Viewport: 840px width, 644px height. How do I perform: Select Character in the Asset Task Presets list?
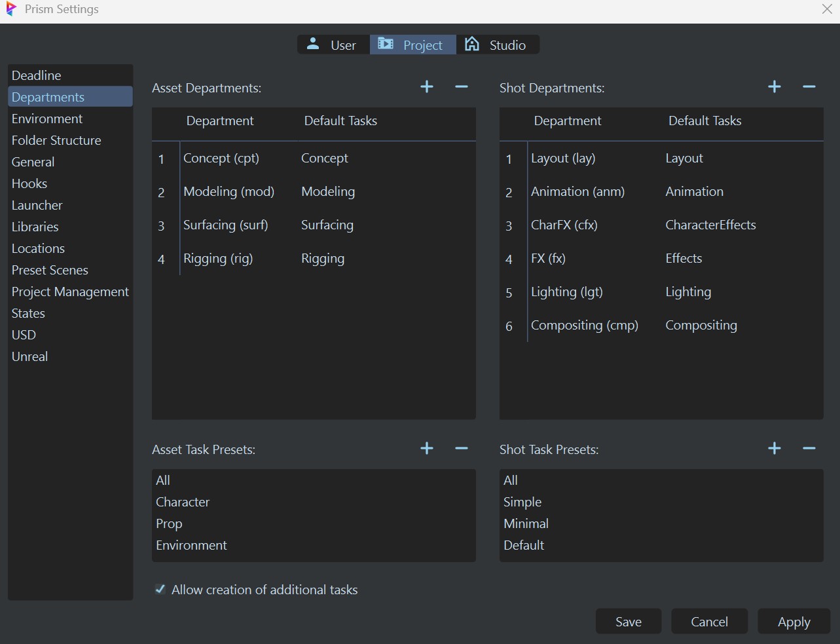pos(183,502)
